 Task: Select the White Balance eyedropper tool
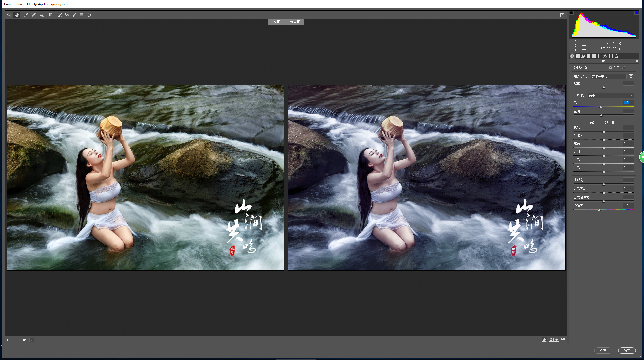point(26,15)
